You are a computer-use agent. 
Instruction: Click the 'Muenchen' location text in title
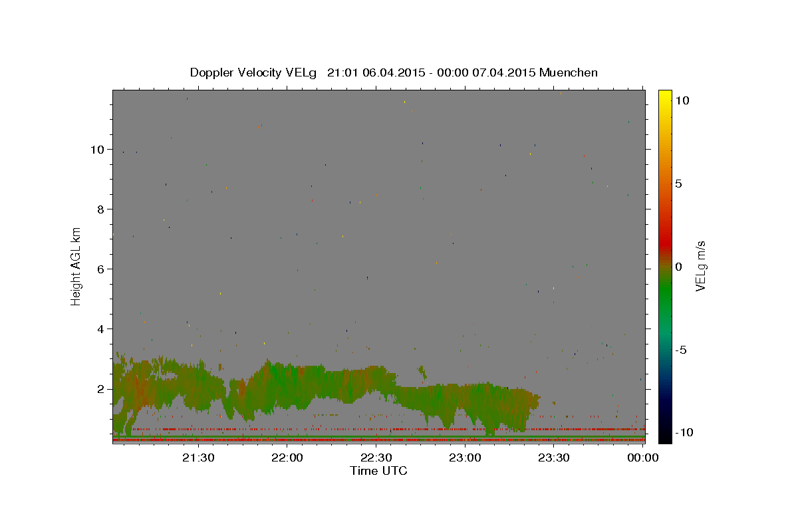pos(569,72)
